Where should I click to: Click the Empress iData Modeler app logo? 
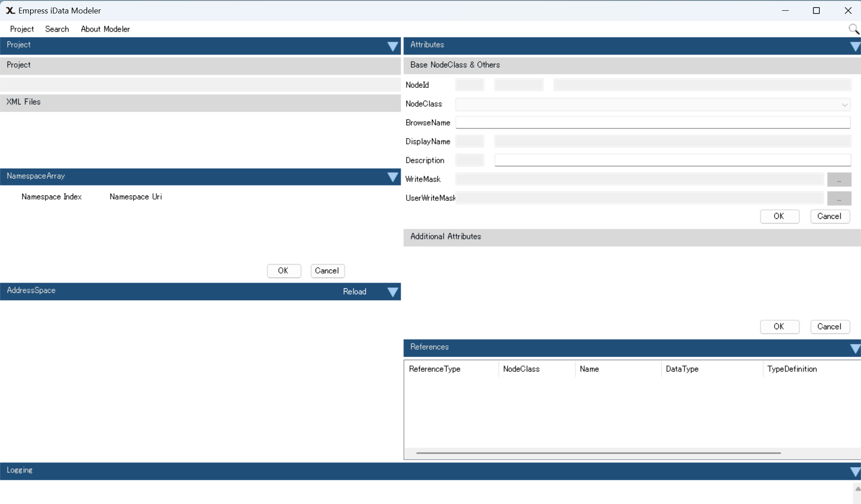coord(10,10)
